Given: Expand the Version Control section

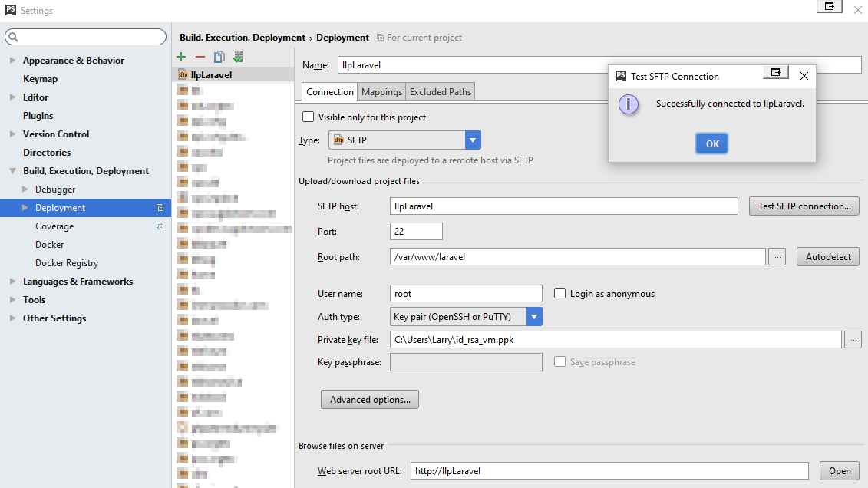Looking at the screenshot, I should tap(13, 134).
